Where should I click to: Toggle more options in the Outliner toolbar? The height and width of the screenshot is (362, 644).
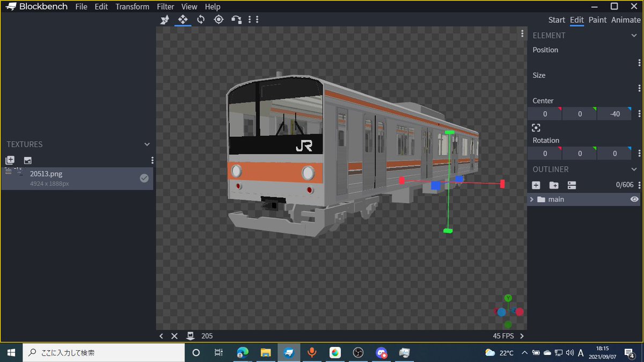coord(572,185)
